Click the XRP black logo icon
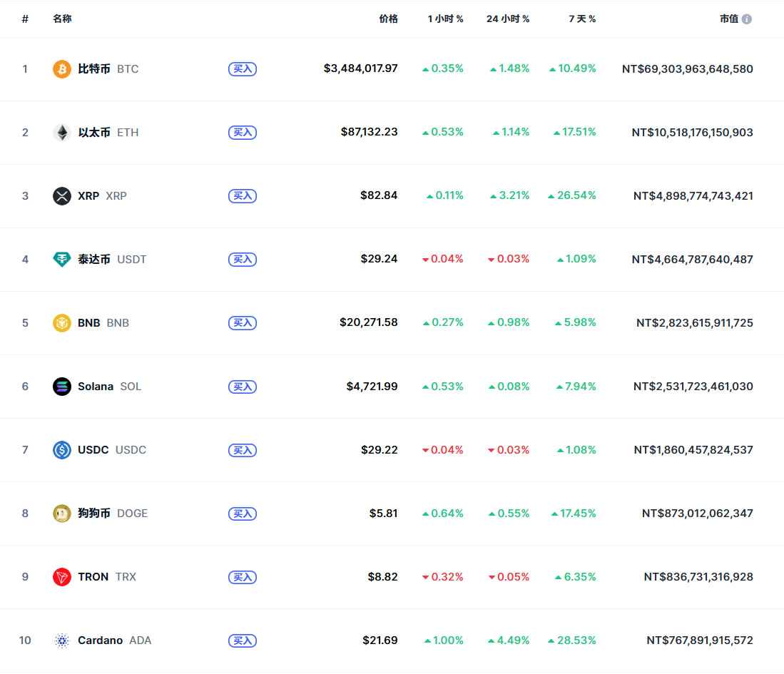Viewport: 784px width, 674px height. [62, 196]
